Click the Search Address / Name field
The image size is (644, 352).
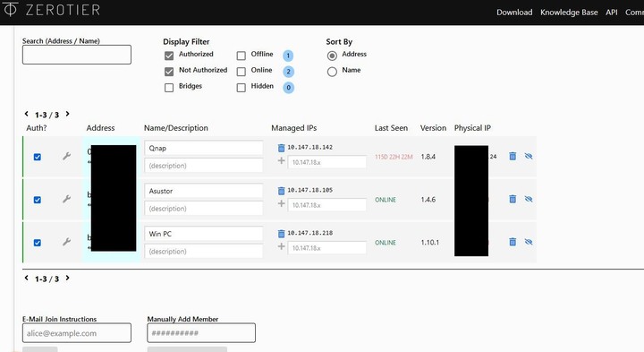(77, 55)
